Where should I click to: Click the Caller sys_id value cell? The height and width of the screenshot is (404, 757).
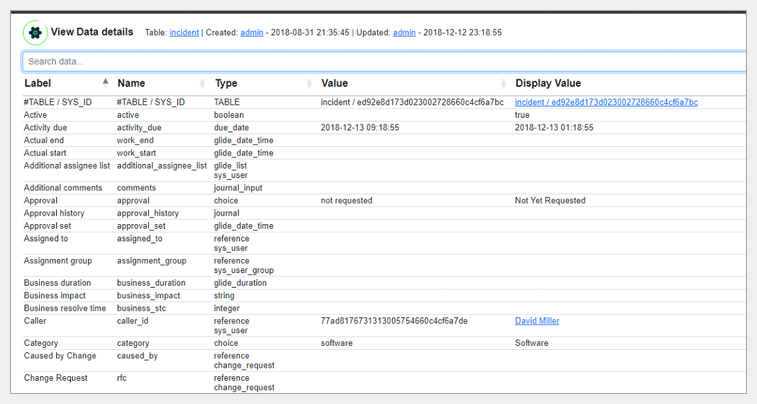pos(394,321)
